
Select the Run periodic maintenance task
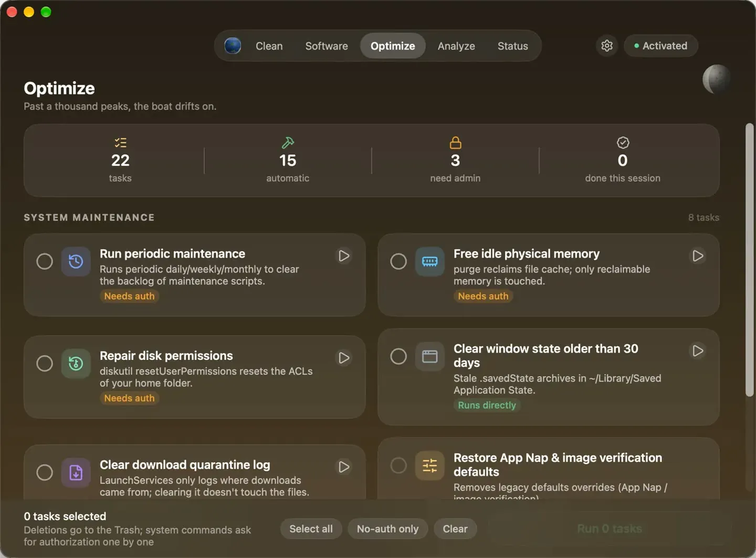click(x=45, y=261)
